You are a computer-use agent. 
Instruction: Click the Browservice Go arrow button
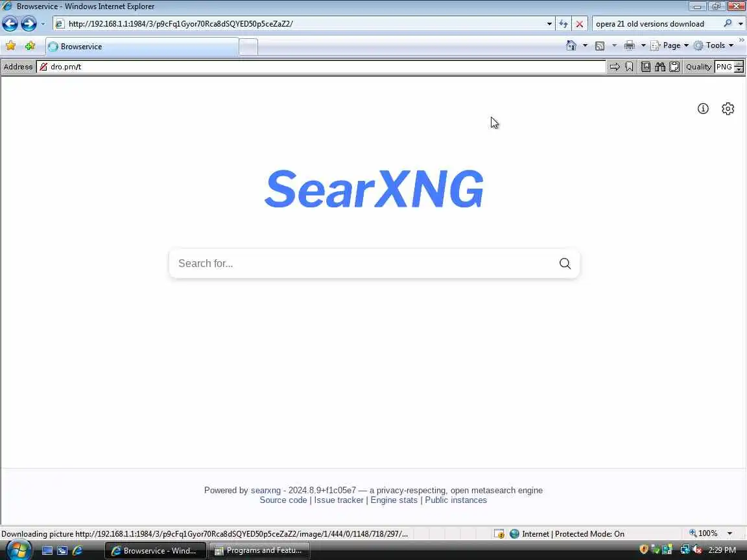click(x=615, y=67)
